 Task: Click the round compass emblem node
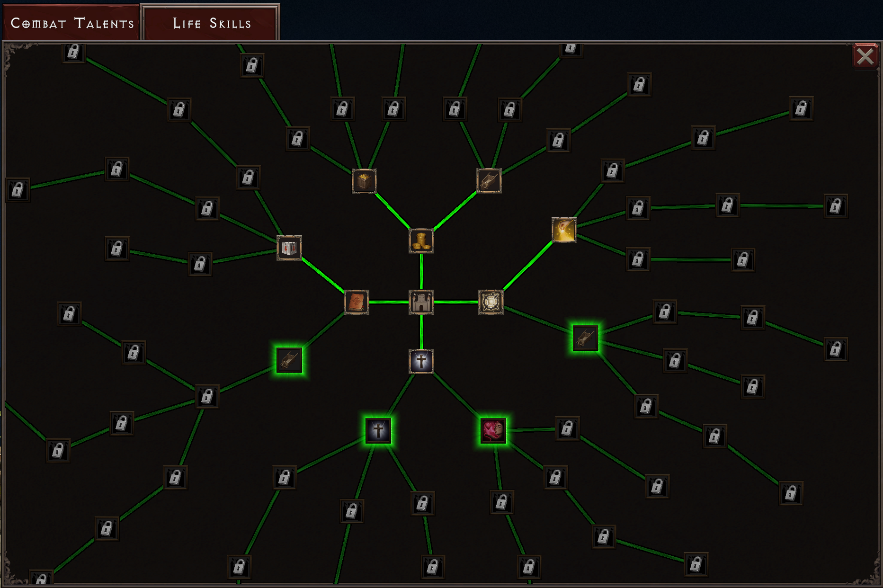(491, 302)
